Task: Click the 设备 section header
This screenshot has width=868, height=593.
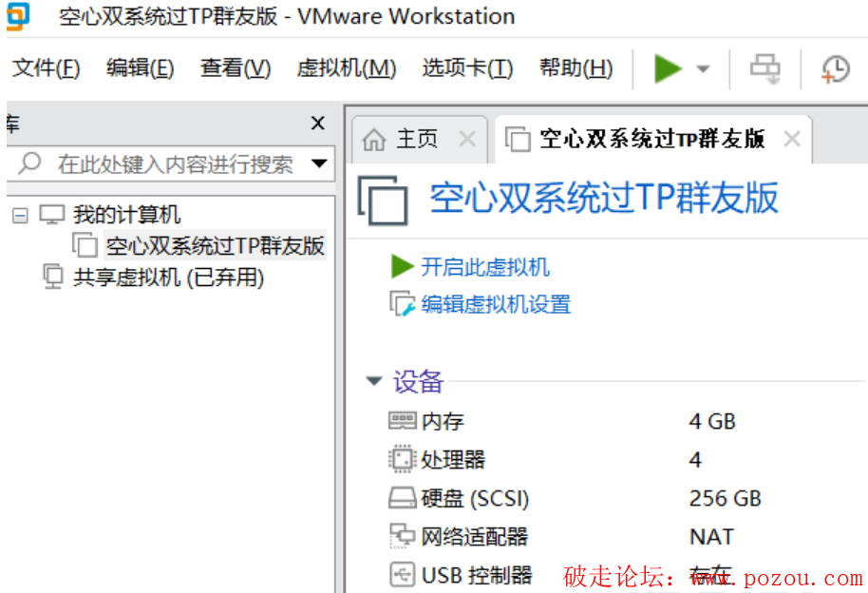Action: pos(419,381)
